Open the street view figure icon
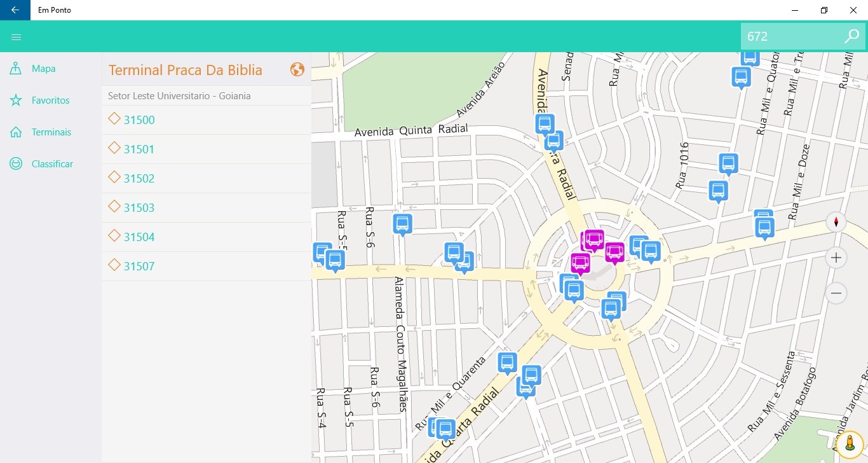 tap(850, 445)
